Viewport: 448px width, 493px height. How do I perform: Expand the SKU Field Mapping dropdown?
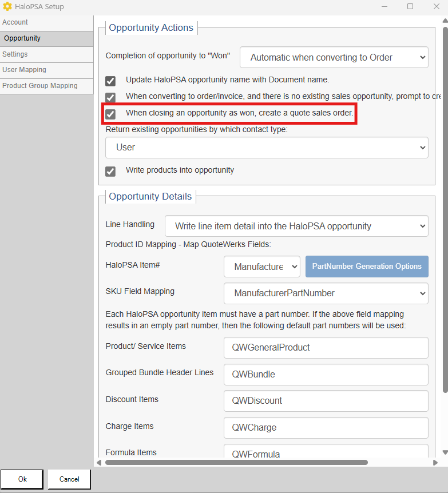pos(326,293)
